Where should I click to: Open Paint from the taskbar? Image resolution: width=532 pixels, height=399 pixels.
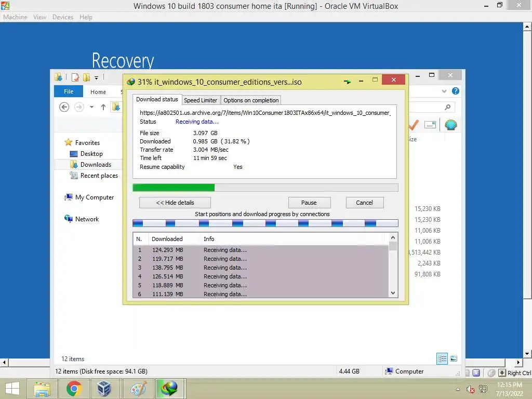[138, 389]
